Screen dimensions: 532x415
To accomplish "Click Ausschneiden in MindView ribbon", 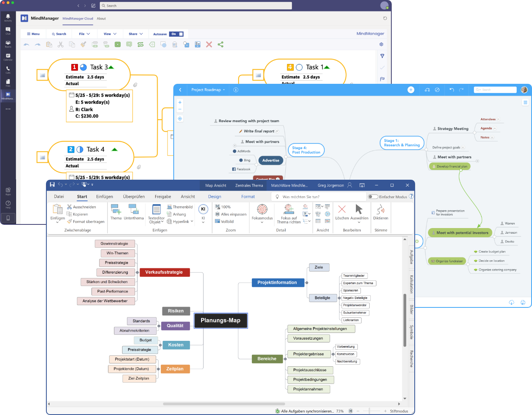I will [x=81, y=207].
